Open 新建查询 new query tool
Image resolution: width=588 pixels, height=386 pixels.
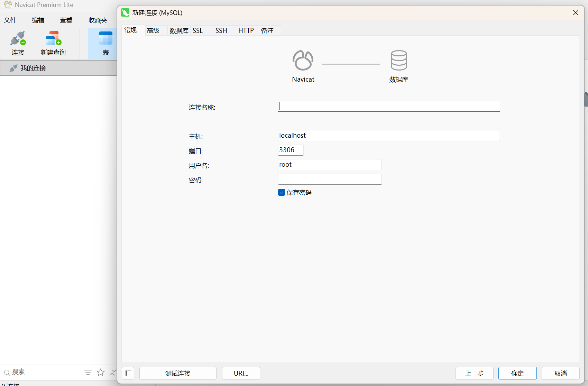(53, 43)
